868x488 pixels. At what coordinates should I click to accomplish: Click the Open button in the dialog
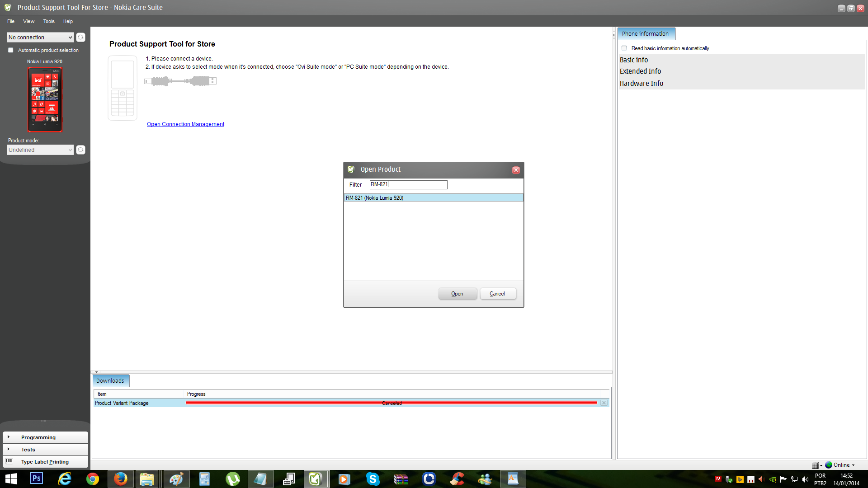tap(457, 294)
